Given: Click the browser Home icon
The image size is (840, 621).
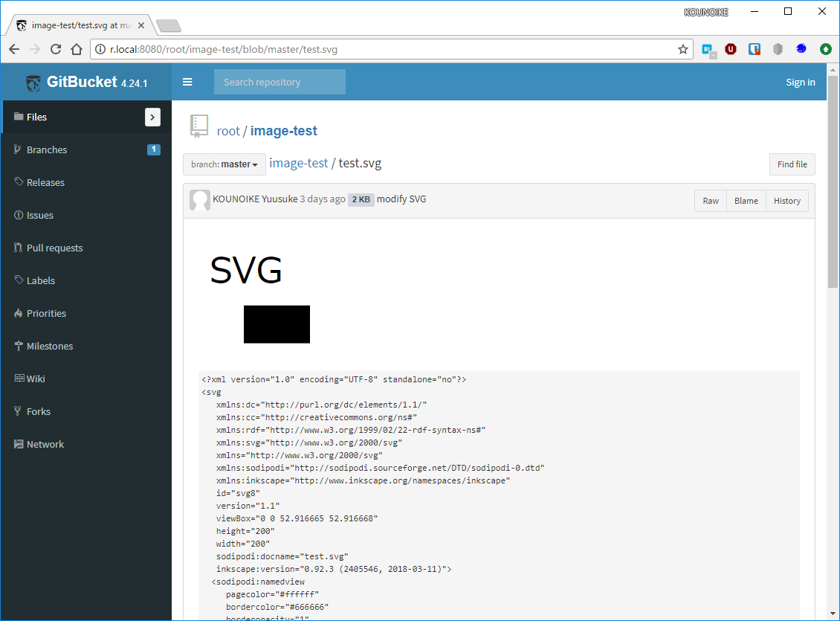Looking at the screenshot, I should 77,49.
